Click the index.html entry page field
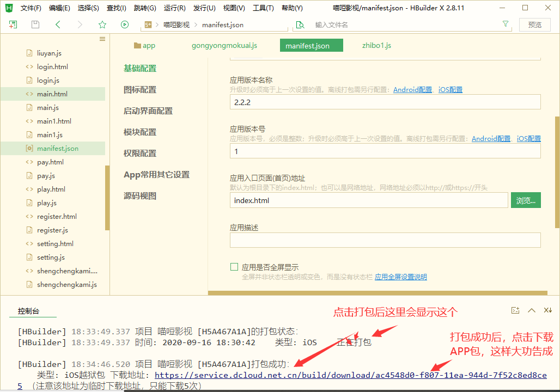560x392 pixels. point(369,200)
